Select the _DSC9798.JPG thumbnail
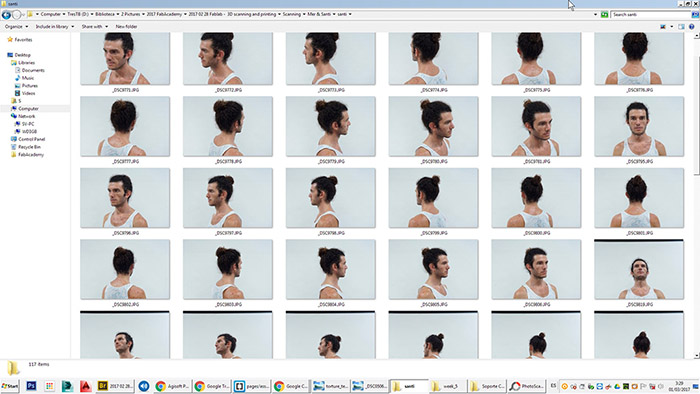The height and width of the screenshot is (394, 700). 331,198
